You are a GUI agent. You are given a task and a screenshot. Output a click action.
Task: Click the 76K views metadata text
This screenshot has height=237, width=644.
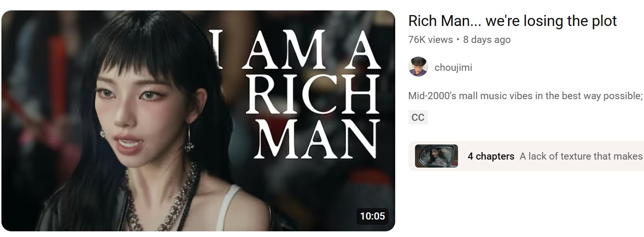[430, 40]
